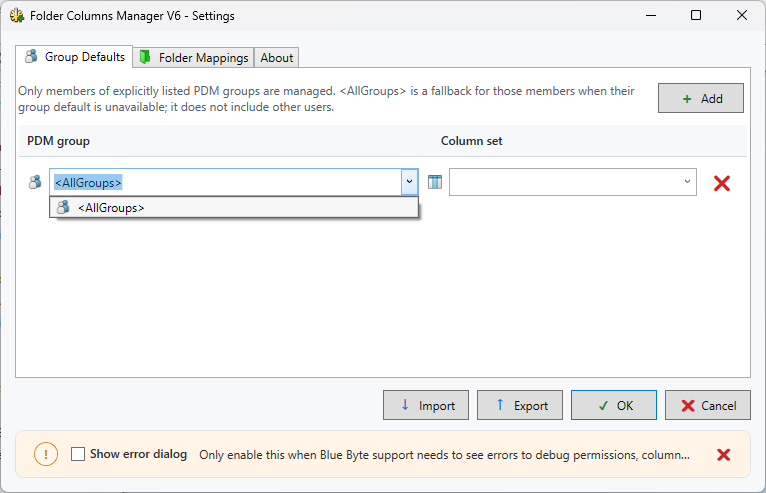Image resolution: width=766 pixels, height=493 pixels.
Task: Dismiss the error dialog notice bar
Action: click(x=723, y=455)
